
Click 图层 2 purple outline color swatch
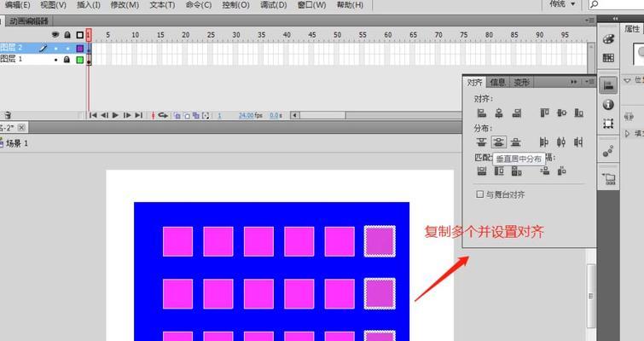[x=80, y=49]
